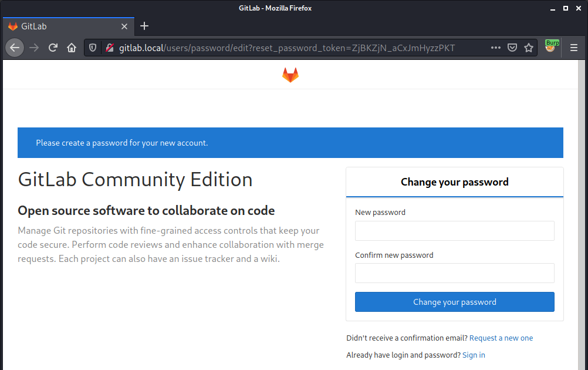Open the Request a new one link

click(x=501, y=338)
